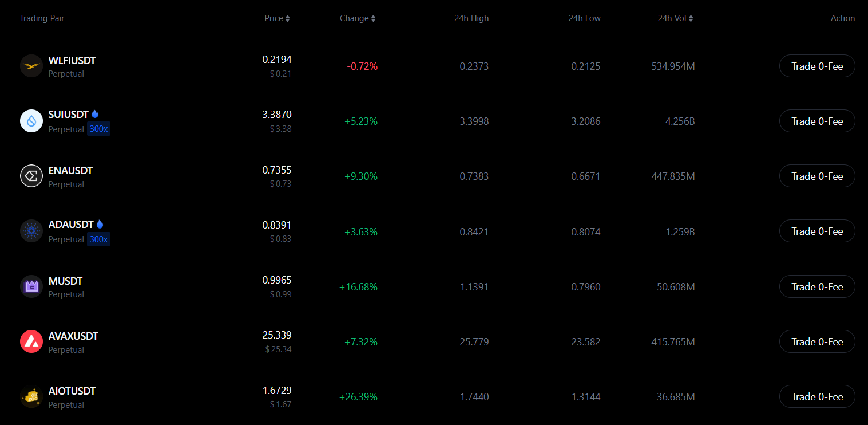Screen dimensions: 868x425
Task: Click the AIOTUSDT gold coins logo
Action: click(31, 396)
